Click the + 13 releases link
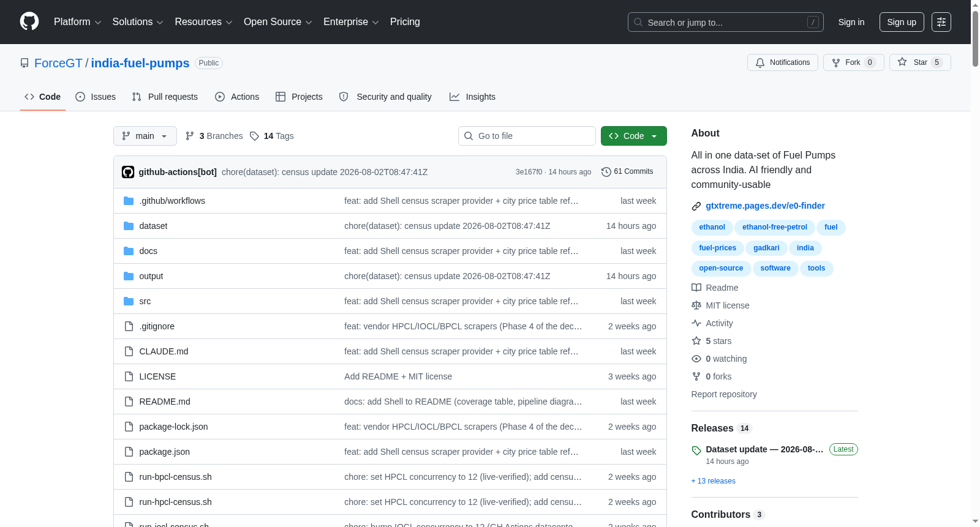The height and width of the screenshot is (527, 980). (714, 481)
